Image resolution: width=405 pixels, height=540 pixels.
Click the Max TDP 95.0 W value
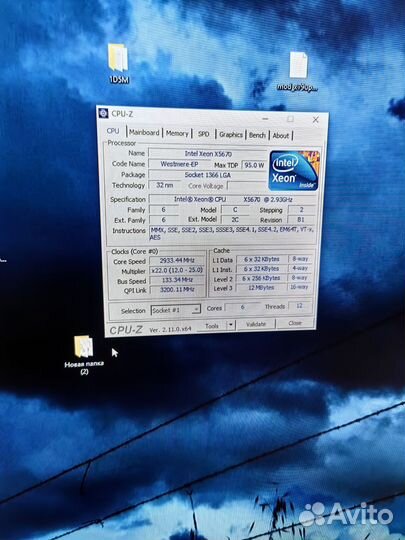pyautogui.click(x=254, y=165)
